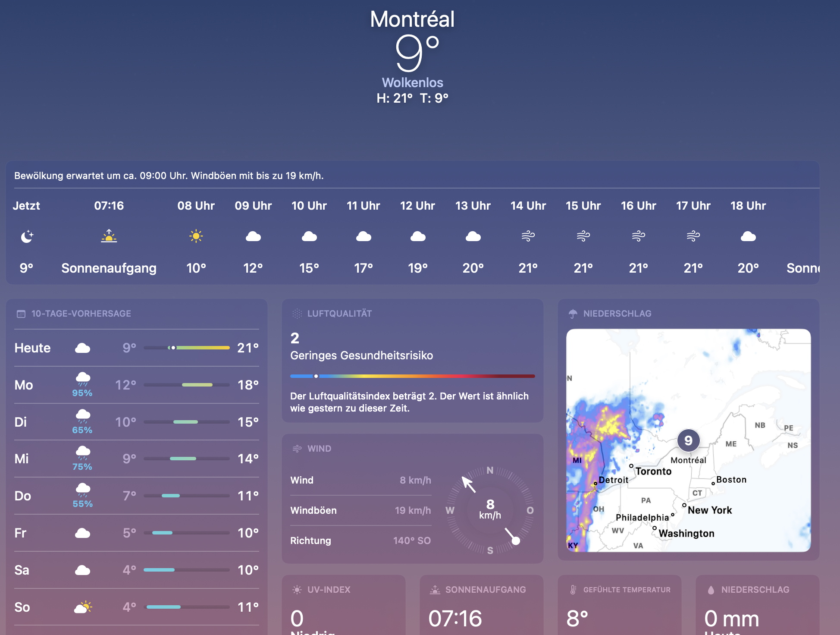Select the Fr forecast row
Image resolution: width=840 pixels, height=635 pixels.
click(136, 533)
